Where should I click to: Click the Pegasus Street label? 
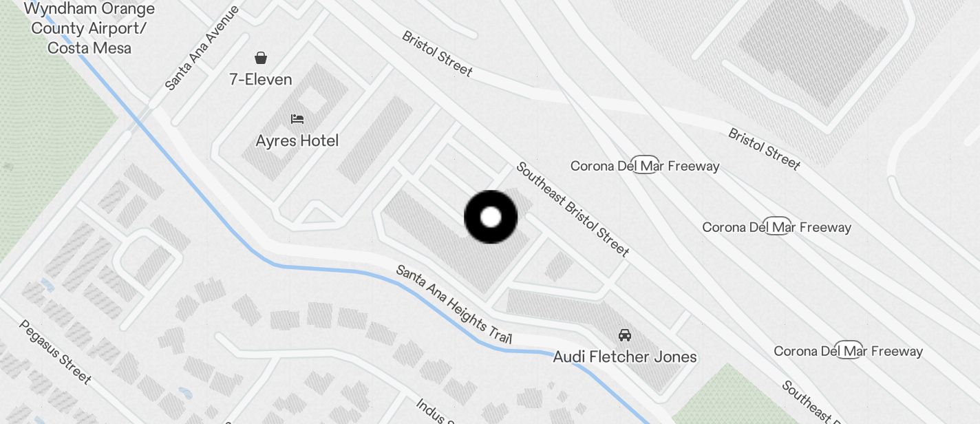[x=55, y=352]
